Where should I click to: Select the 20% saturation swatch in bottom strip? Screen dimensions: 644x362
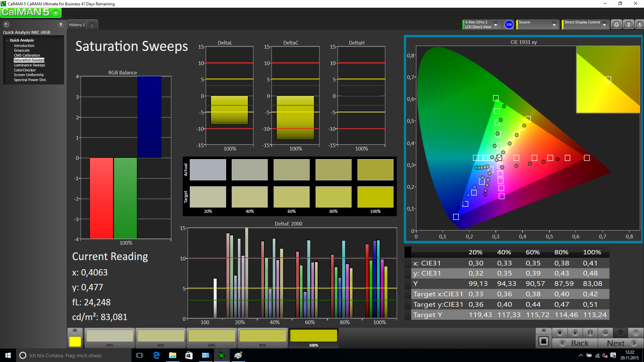click(x=110, y=338)
